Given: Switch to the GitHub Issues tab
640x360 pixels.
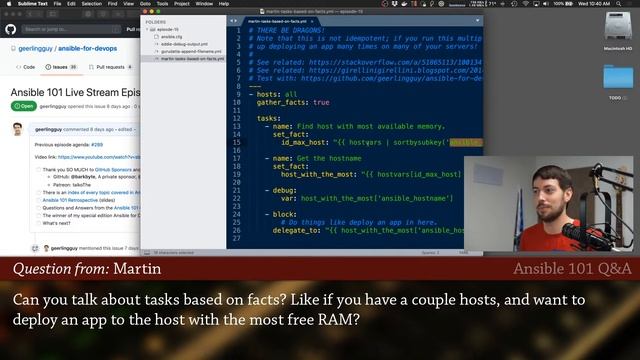Looking at the screenshot, I should (61, 67).
